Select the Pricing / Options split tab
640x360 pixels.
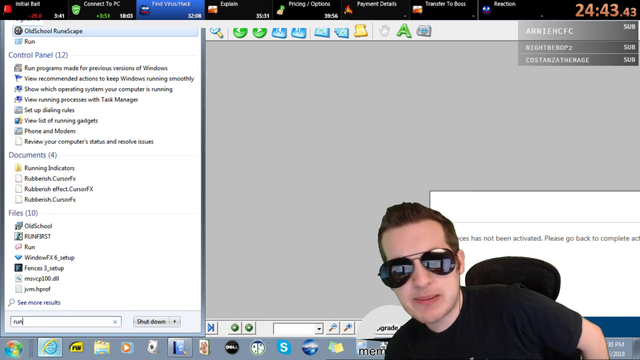[307, 10]
